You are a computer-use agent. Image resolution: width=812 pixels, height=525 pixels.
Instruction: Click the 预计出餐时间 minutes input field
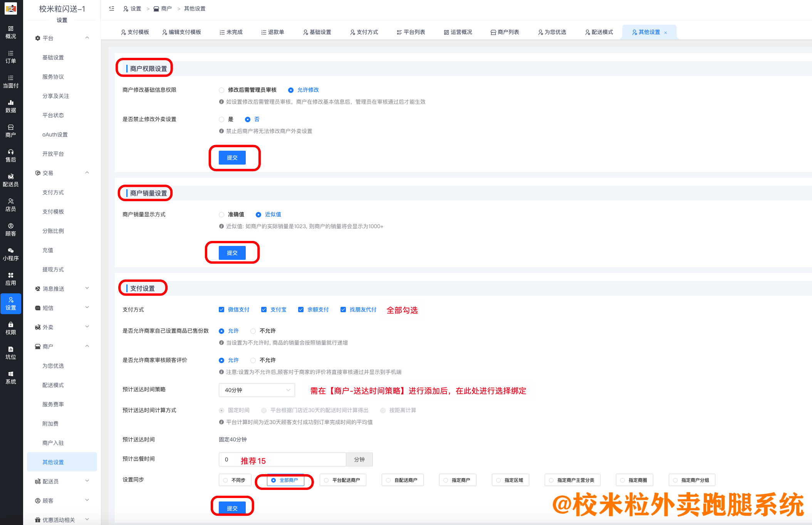[x=293, y=459]
